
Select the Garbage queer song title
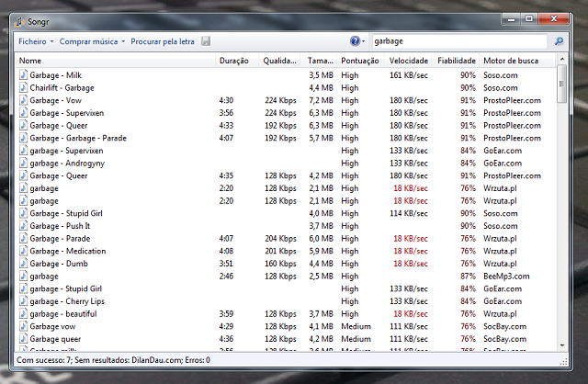tap(55, 339)
